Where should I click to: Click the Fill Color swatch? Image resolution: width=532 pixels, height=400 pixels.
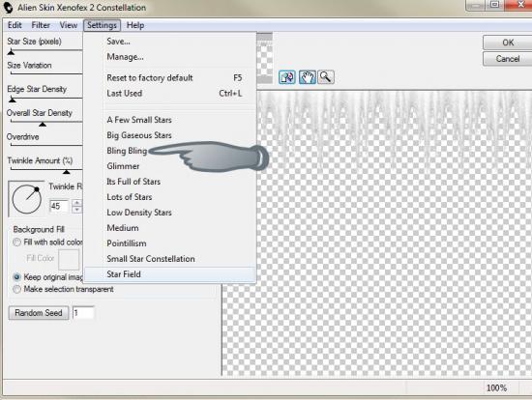[x=69, y=259]
